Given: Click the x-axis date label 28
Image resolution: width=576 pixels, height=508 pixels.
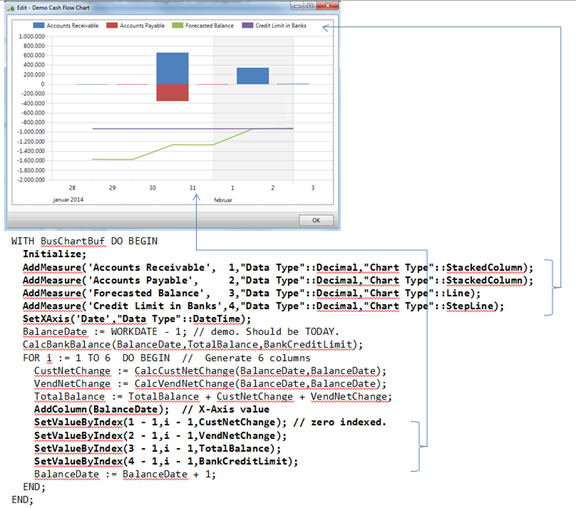Looking at the screenshot, I should point(72,188).
